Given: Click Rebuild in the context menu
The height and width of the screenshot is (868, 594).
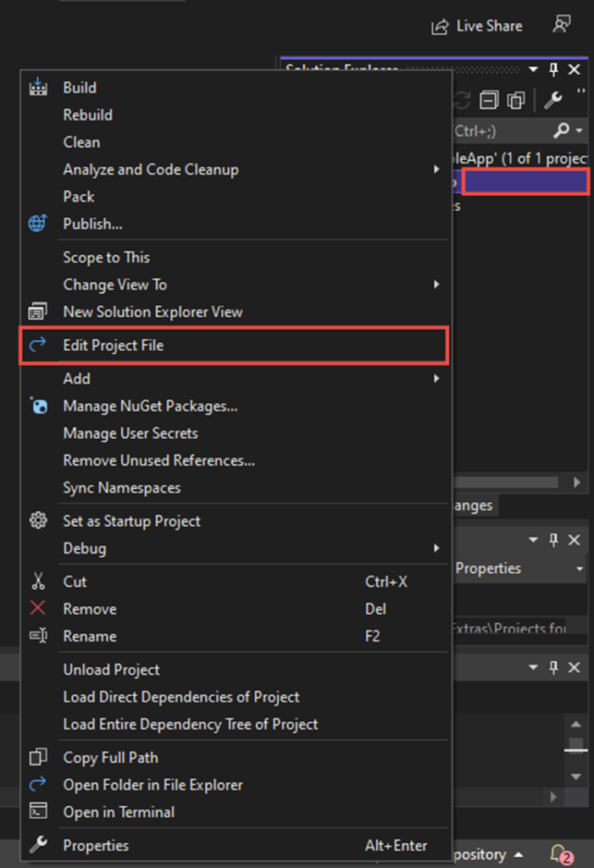Looking at the screenshot, I should click(x=88, y=114).
